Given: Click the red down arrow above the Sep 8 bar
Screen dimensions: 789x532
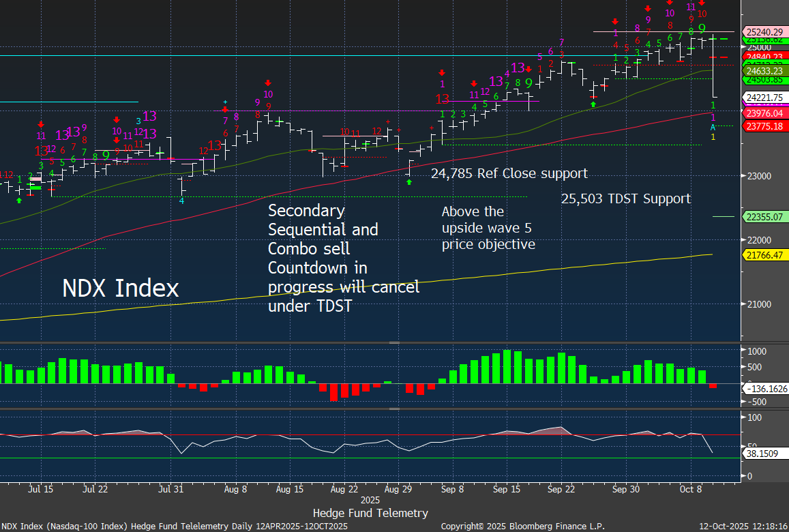Looking at the screenshot, I should coord(442,72).
